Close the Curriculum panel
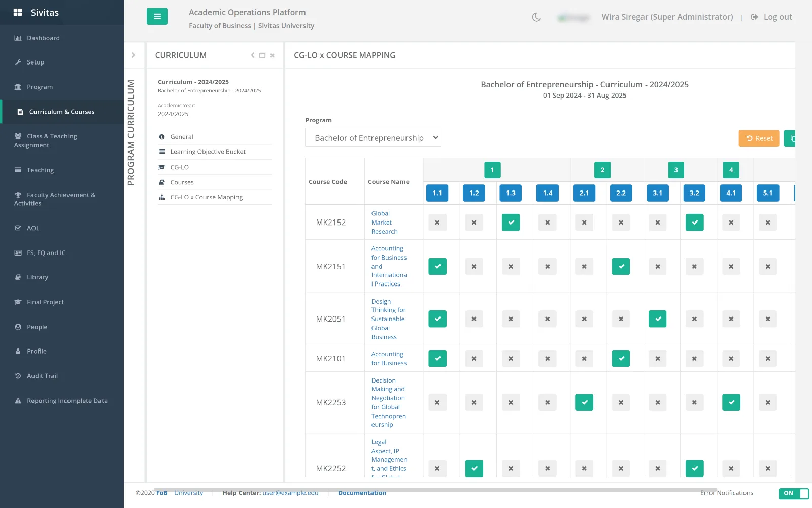 (x=273, y=55)
